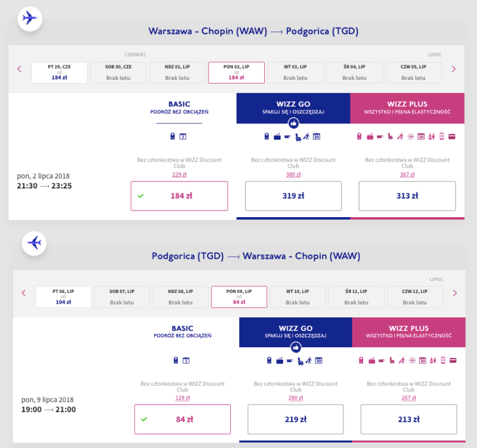The width and height of the screenshot is (477, 448).
Task: Click the 'pon, 2 lipca 2018' date text
Action: 43,176
